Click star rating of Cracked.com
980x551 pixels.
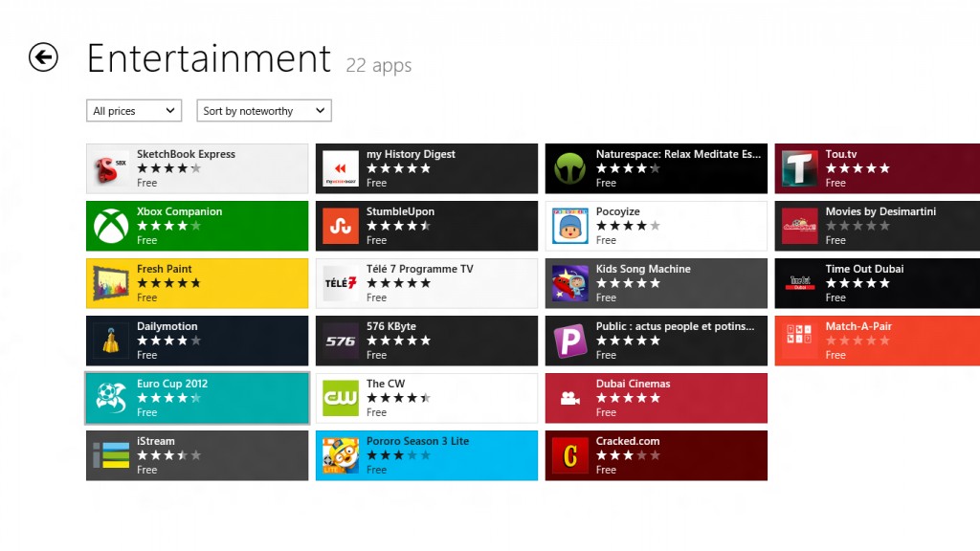(628, 455)
